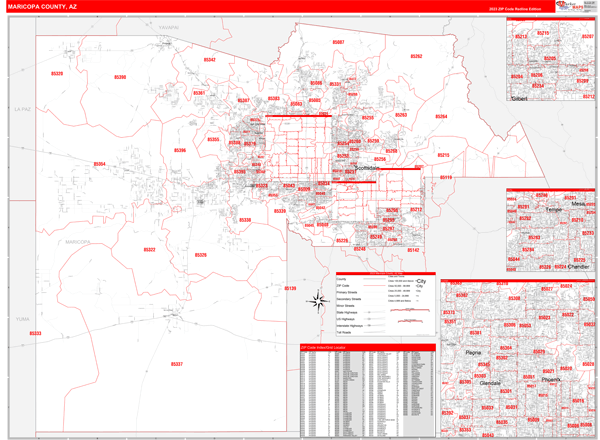Click the State Highways legend symbol
Screen dimensions: 600x440
click(x=370, y=312)
